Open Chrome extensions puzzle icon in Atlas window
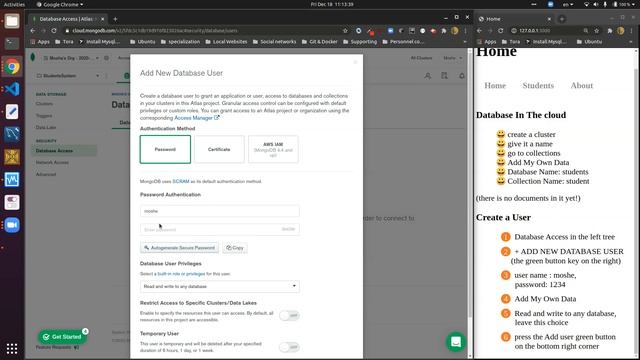The width and height of the screenshot is (640, 360). 444,31
